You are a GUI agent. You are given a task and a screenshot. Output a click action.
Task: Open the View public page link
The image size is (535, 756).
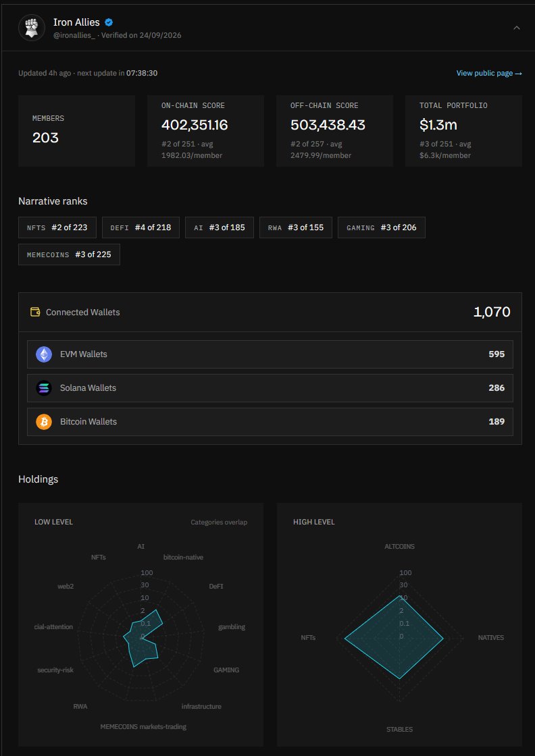pyautogui.click(x=489, y=74)
